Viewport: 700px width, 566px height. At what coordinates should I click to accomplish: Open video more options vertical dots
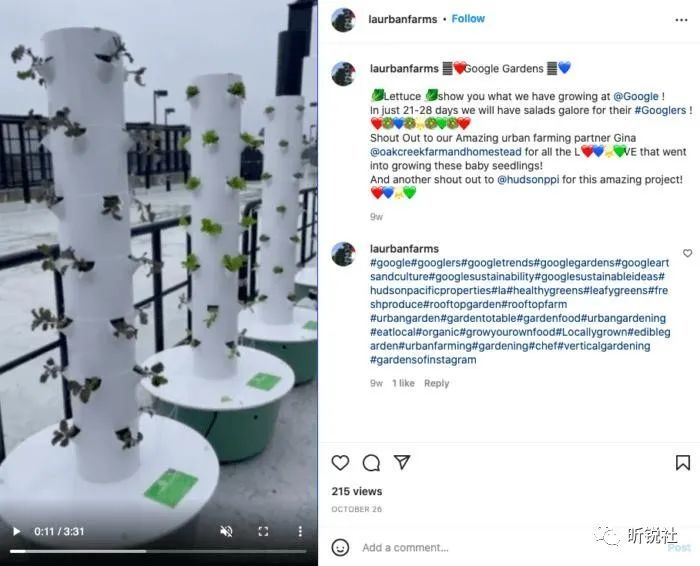tap(300, 531)
